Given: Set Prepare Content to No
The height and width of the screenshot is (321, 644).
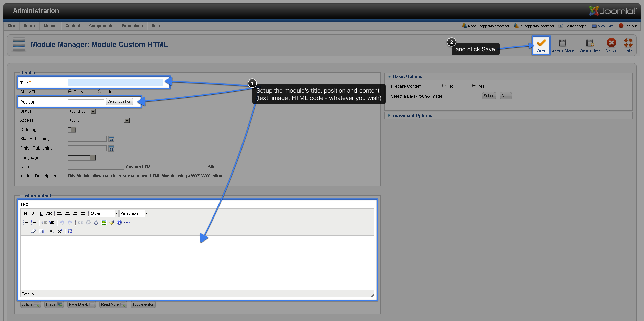Looking at the screenshot, I should pos(444,86).
